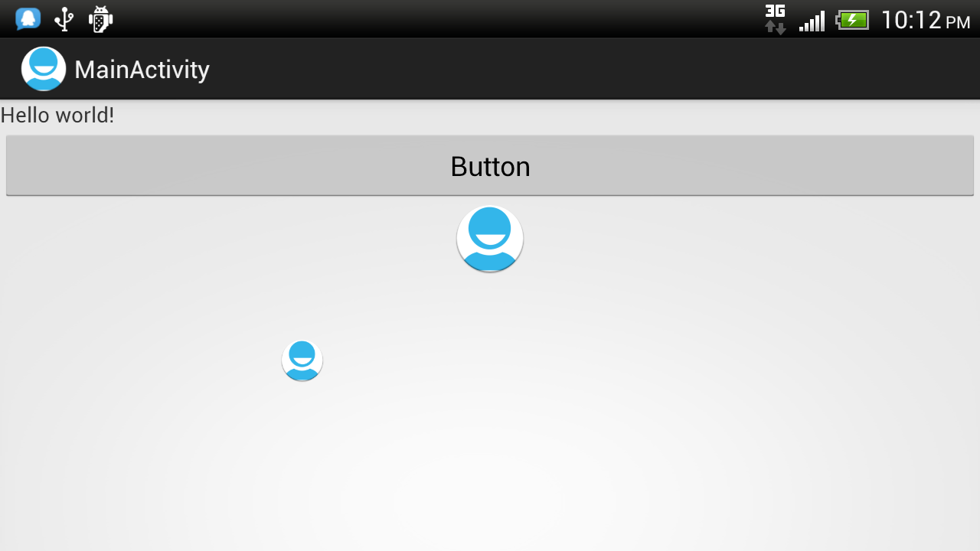Tap the Hello world! text label
This screenshot has width=980, height=551.
[x=57, y=116]
